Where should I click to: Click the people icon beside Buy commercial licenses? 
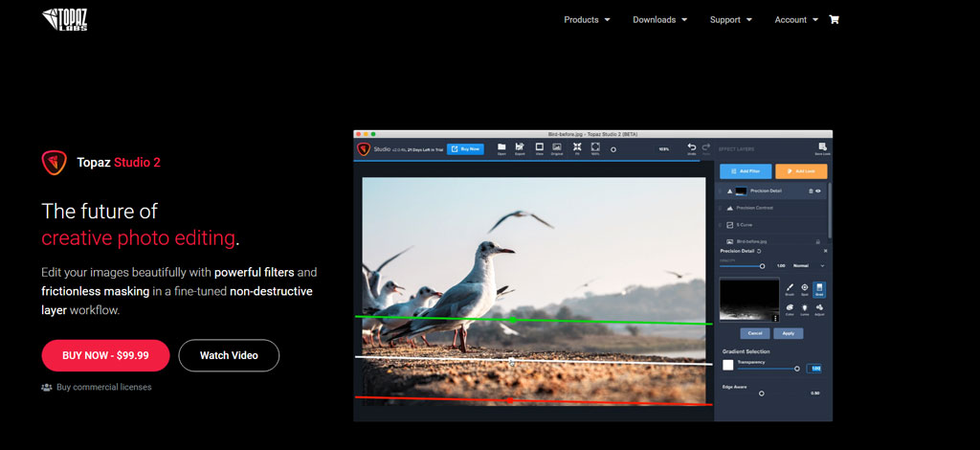(46, 387)
